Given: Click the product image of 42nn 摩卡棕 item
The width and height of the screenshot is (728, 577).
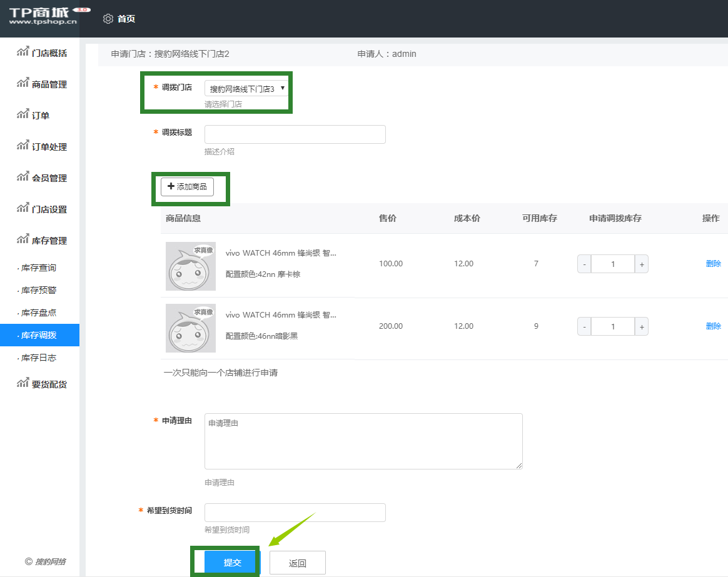Looking at the screenshot, I should (x=191, y=266).
